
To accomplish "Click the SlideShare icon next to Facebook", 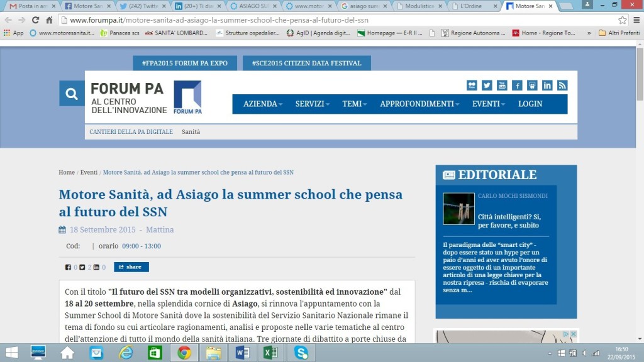I will pyautogui.click(x=532, y=85).
